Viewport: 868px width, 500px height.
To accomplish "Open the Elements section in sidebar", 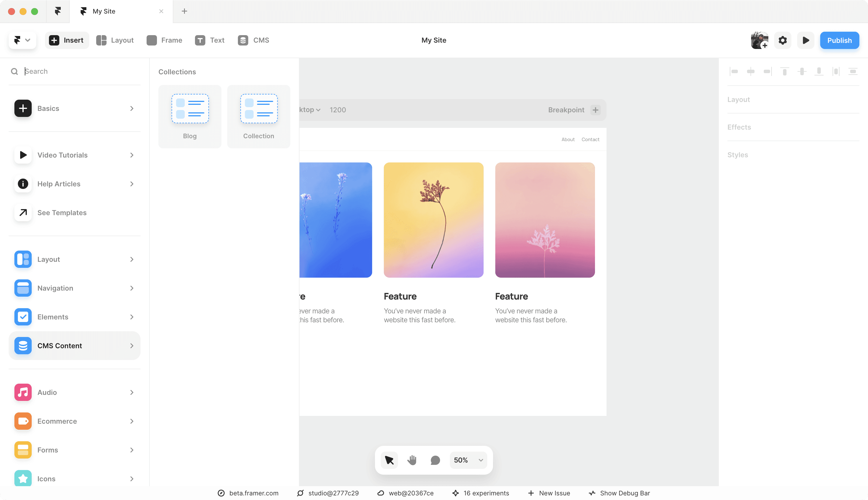I will [75, 317].
